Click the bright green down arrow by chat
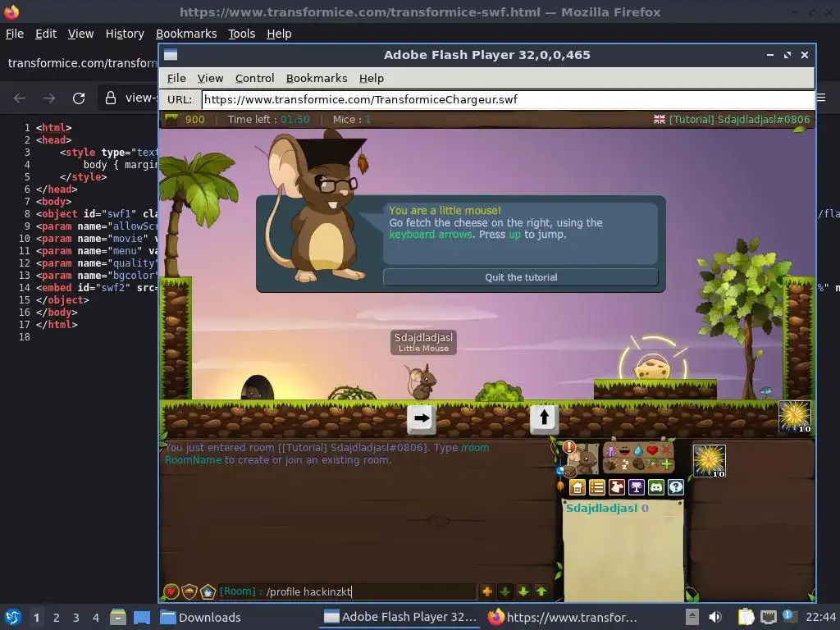The width and height of the screenshot is (840, 630). (523, 591)
